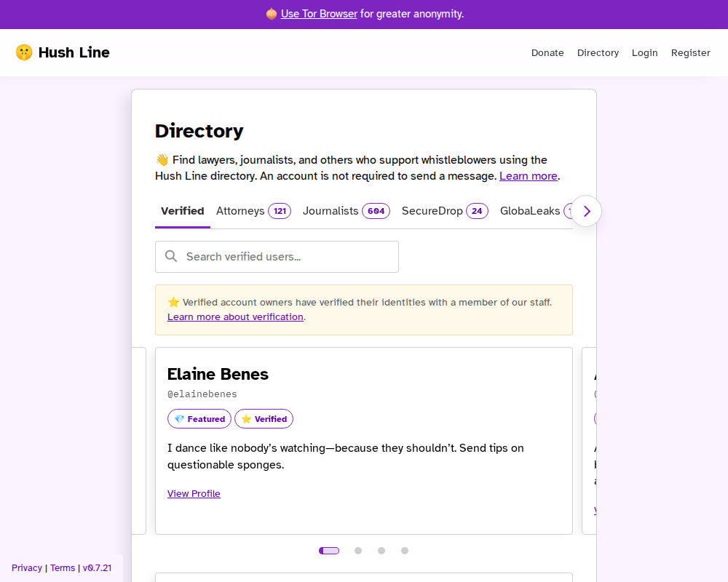Focus the Search verified users field

pos(277,257)
